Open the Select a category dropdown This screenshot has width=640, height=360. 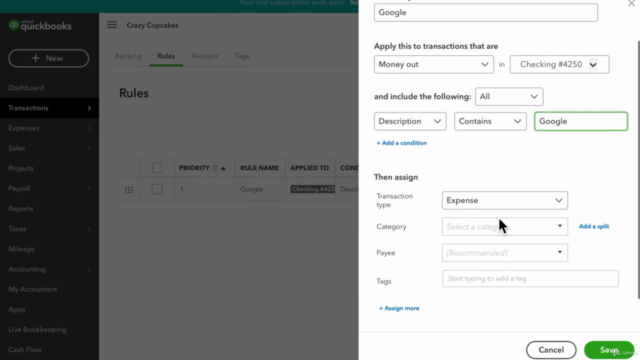pos(504,227)
